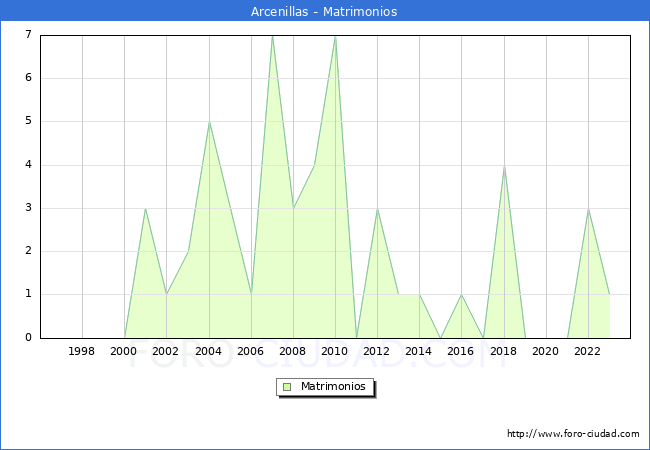Select the 2004 peak data point
650x450 pixels.
tap(209, 122)
